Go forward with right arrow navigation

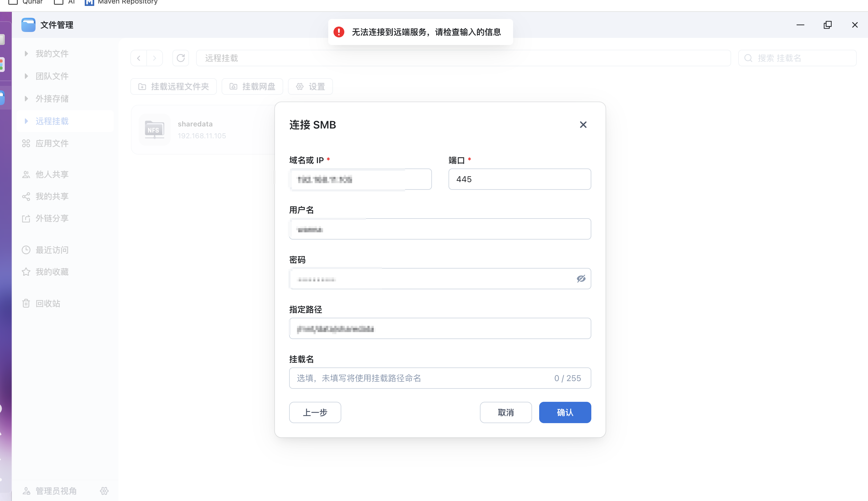point(155,58)
